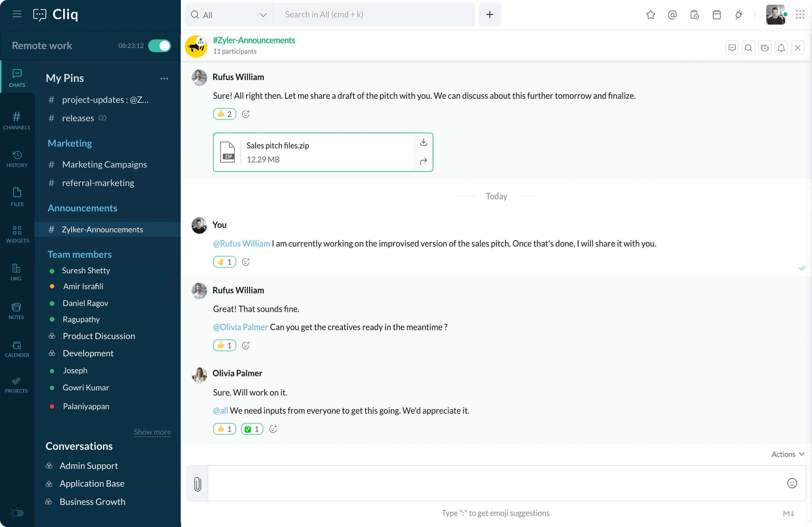812x527 pixels.
Task: Toggle Markdown mode icon
Action: (789, 513)
